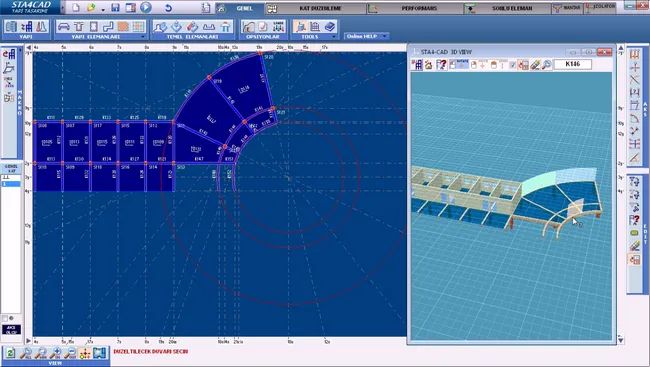Screen dimensions: 650x367
Task: Click the checklist icon in OPSIYONLAR group
Action: click(x=263, y=27)
